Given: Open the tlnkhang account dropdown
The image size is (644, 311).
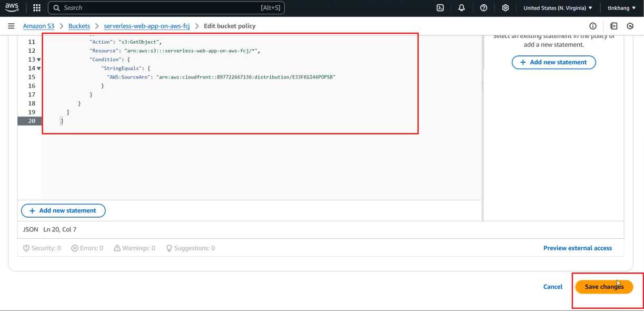Looking at the screenshot, I should pos(621,8).
